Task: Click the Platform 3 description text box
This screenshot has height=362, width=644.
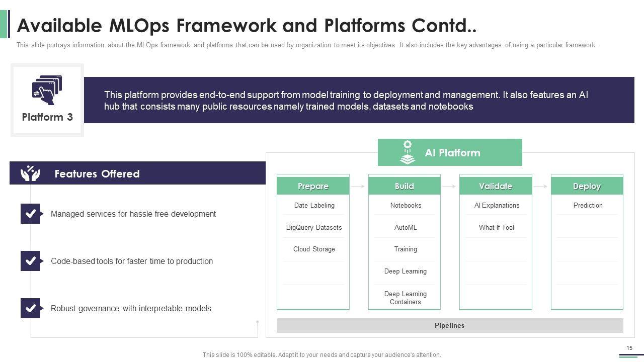Action: pos(358,100)
